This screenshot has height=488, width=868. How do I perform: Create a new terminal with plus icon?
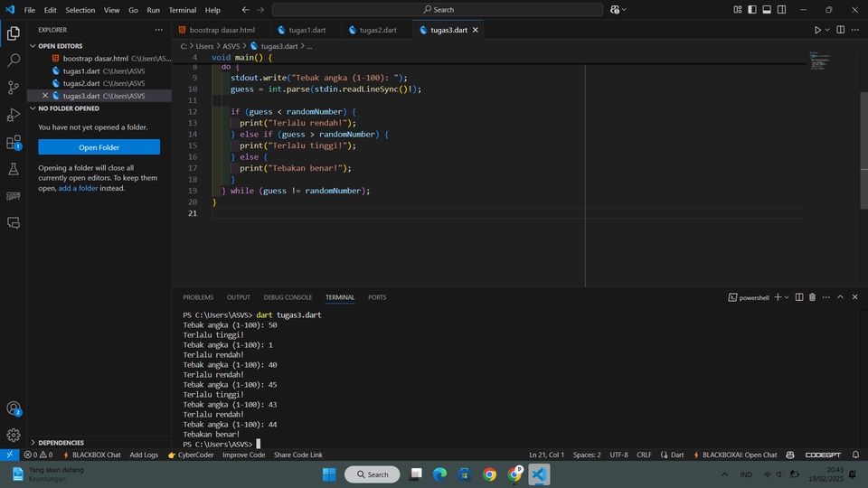point(778,297)
